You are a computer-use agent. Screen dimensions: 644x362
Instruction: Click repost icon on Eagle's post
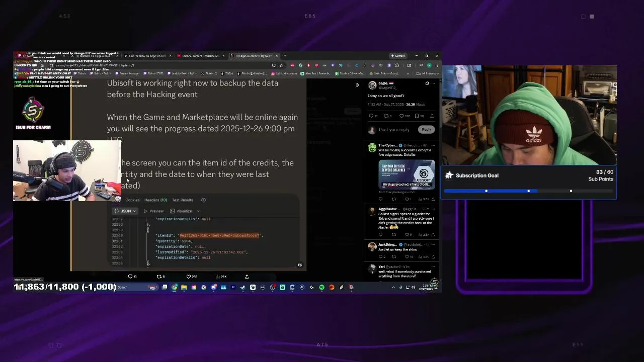pos(386,116)
